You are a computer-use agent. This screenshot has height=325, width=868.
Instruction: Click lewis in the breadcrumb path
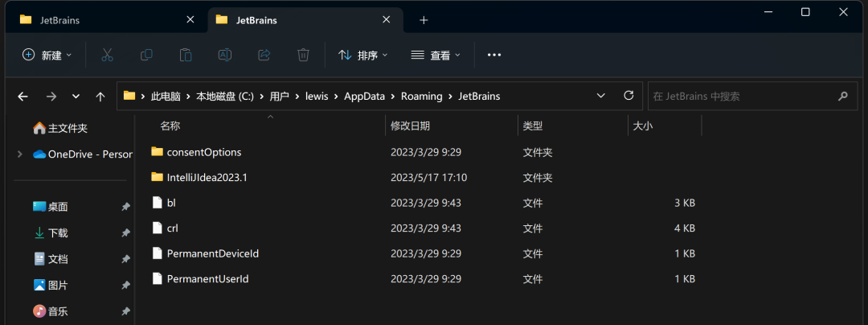317,97
